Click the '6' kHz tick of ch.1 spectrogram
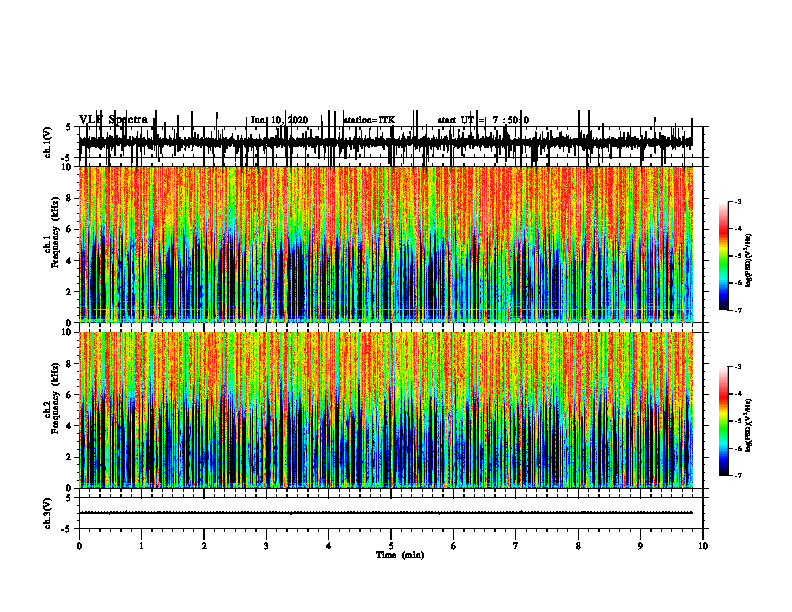Viewport: 792px width, 612px height. pyautogui.click(x=70, y=229)
